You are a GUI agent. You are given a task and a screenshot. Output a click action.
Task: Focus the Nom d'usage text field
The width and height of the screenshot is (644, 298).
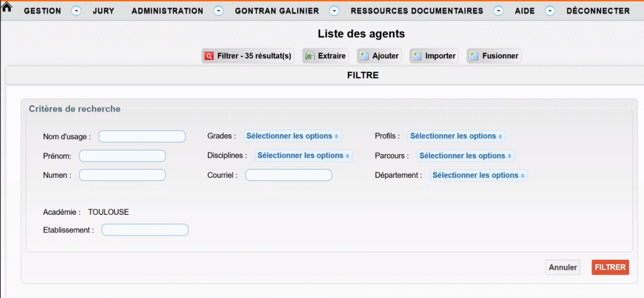(142, 136)
